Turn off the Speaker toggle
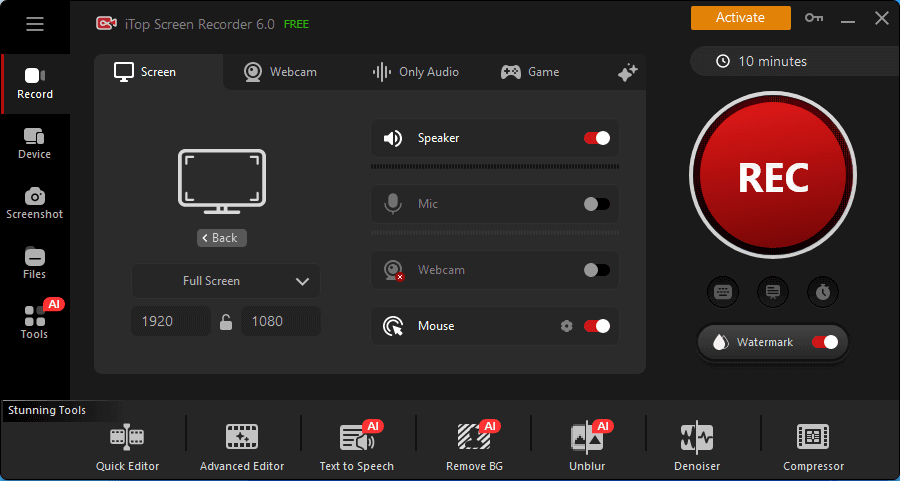The height and width of the screenshot is (481, 900). pos(597,138)
